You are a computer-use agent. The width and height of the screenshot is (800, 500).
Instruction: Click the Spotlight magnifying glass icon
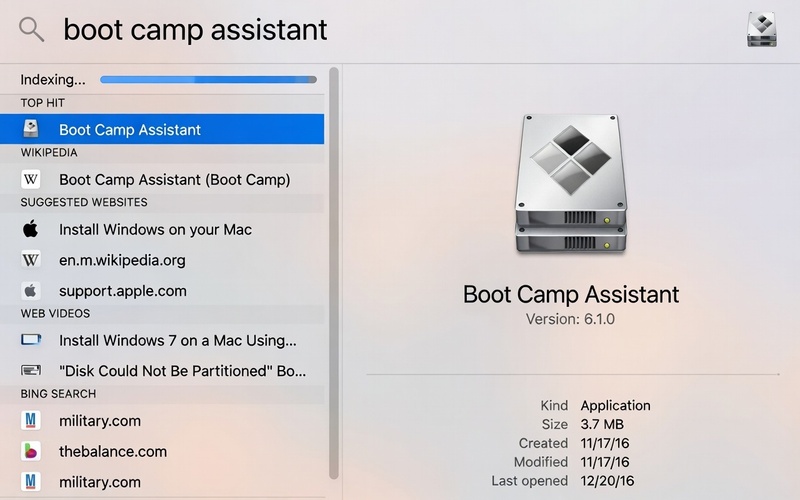(x=32, y=30)
